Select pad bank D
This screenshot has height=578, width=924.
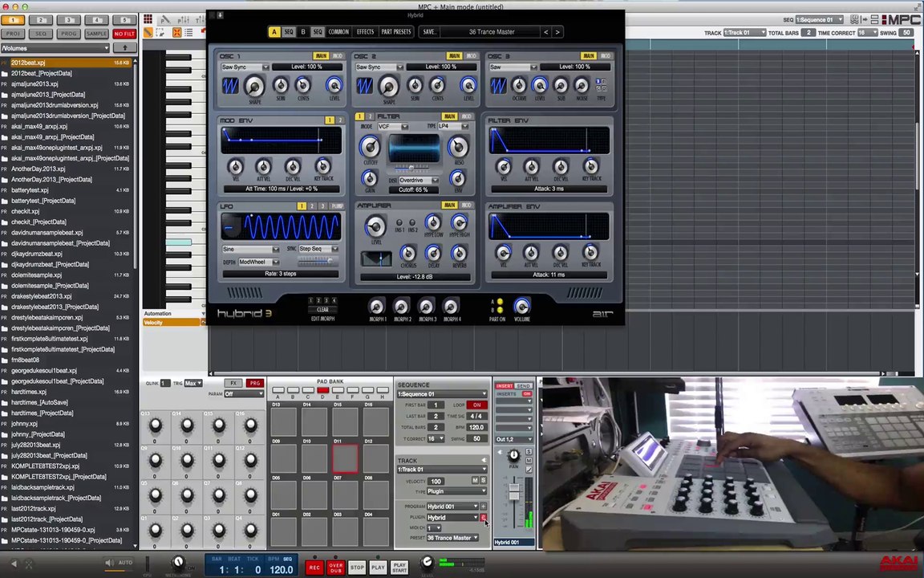[x=323, y=390]
